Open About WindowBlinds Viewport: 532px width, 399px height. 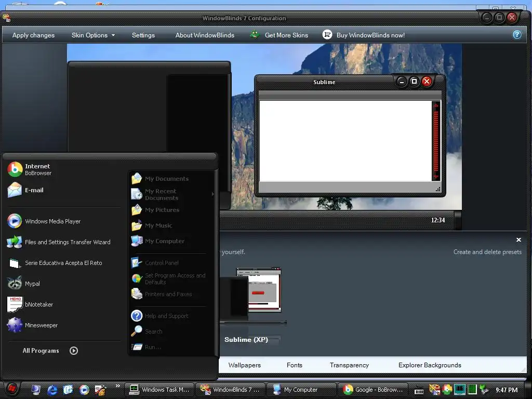click(x=205, y=35)
